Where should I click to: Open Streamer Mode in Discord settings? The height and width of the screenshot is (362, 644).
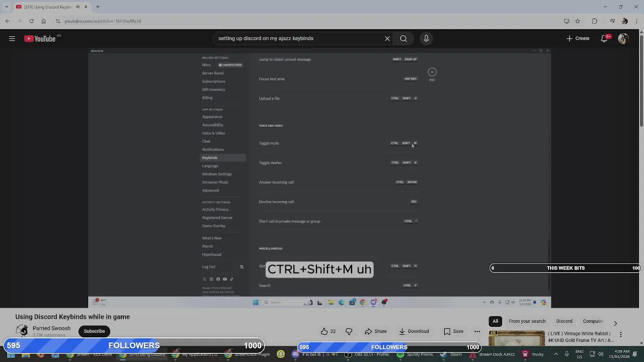tap(215, 182)
